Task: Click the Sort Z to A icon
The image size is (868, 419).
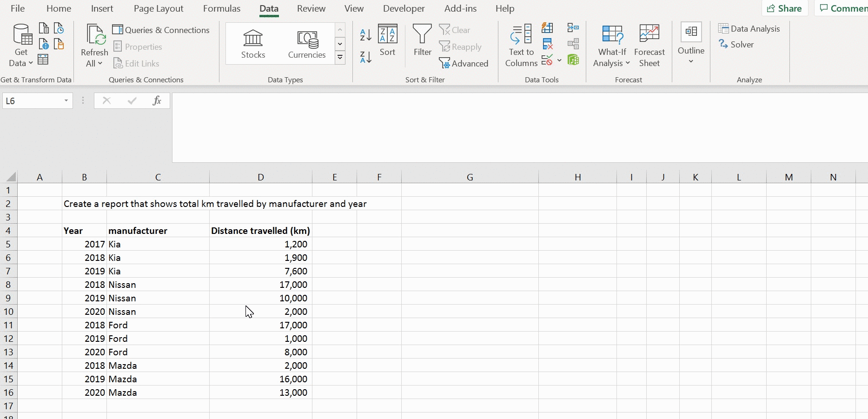Action: click(x=366, y=57)
